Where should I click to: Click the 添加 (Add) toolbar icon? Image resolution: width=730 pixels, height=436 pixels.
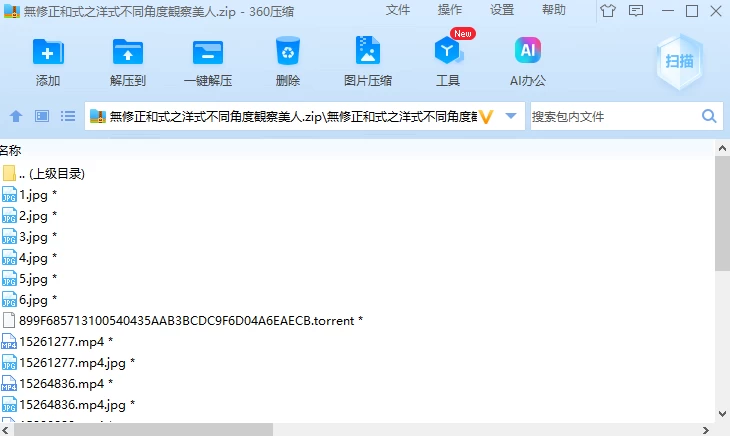pos(48,52)
